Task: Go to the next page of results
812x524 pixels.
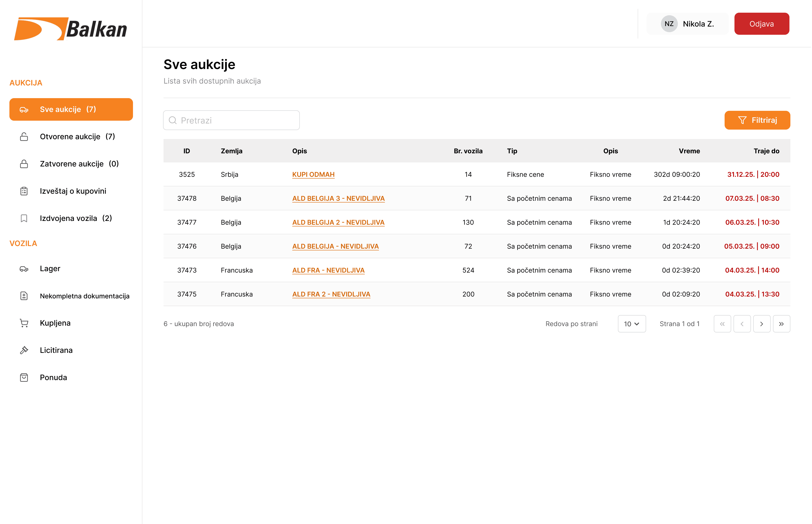Action: pos(762,324)
